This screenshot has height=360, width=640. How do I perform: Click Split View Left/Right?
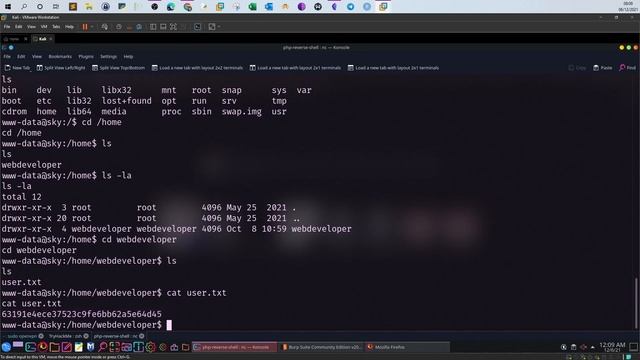point(61,68)
